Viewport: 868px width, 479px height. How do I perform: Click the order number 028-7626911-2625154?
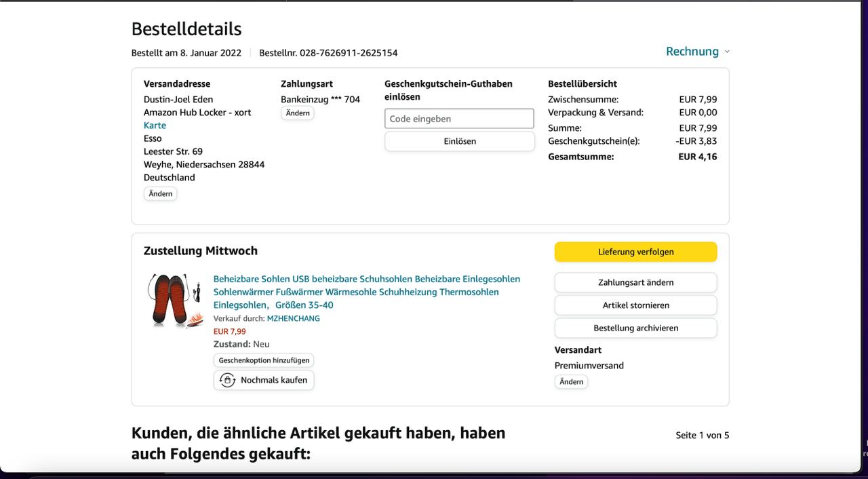[x=349, y=53]
